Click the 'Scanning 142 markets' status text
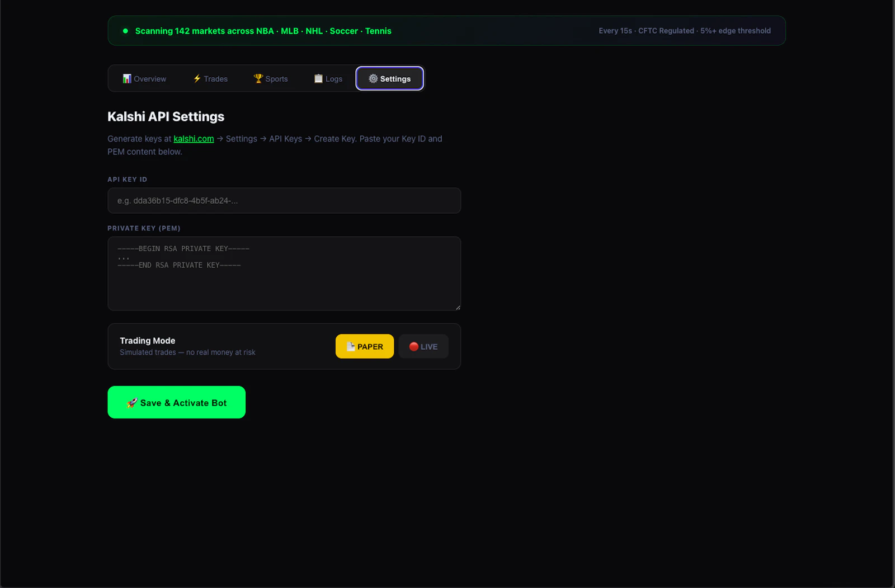 263,31
